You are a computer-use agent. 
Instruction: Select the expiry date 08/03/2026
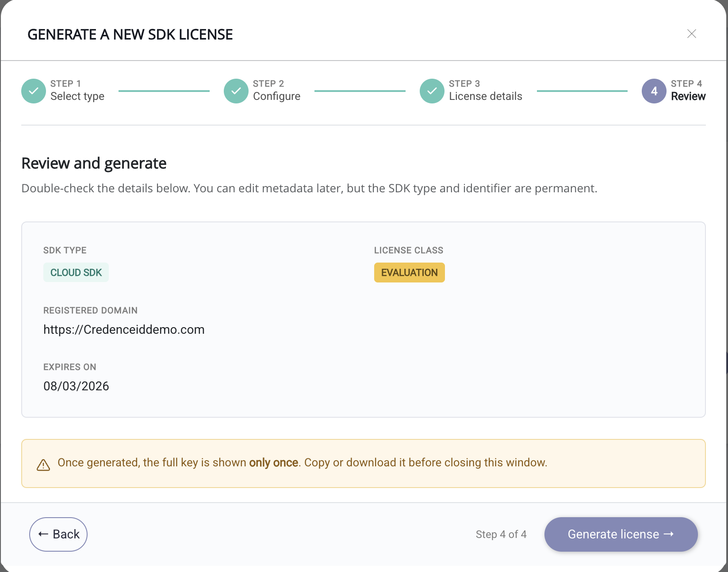[76, 386]
